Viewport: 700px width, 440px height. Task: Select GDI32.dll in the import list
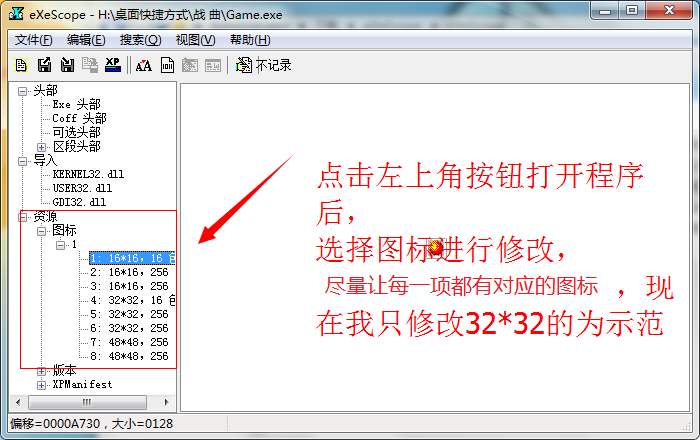pos(79,202)
